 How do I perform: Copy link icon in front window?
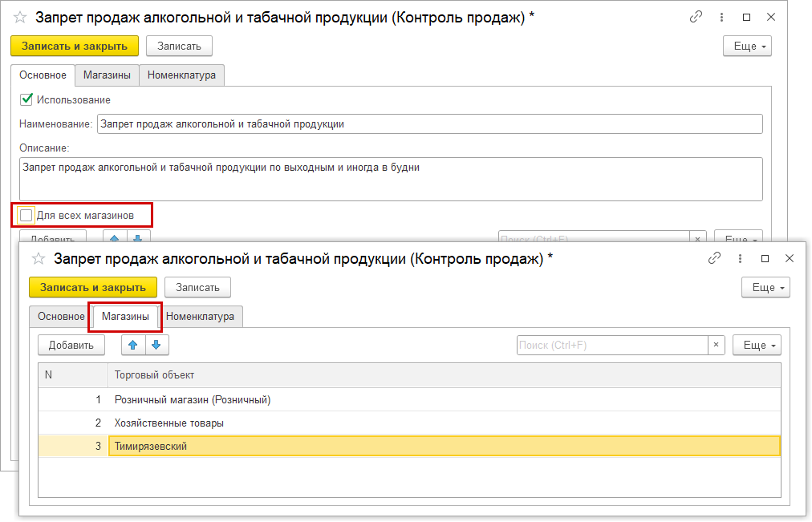point(713,258)
